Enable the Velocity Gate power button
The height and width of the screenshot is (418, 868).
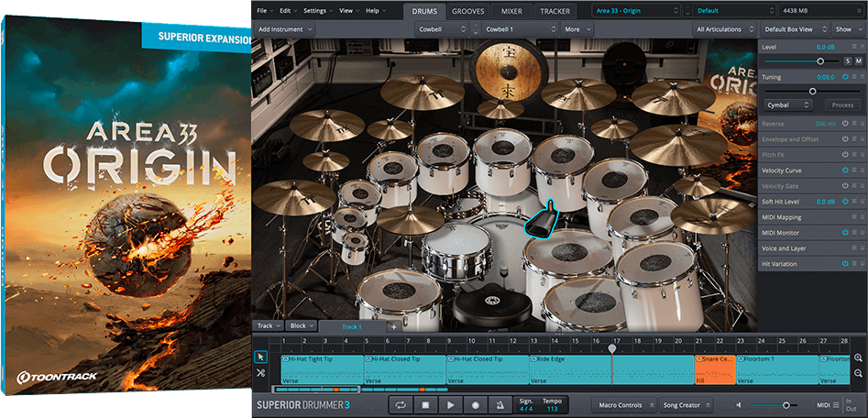pos(845,186)
